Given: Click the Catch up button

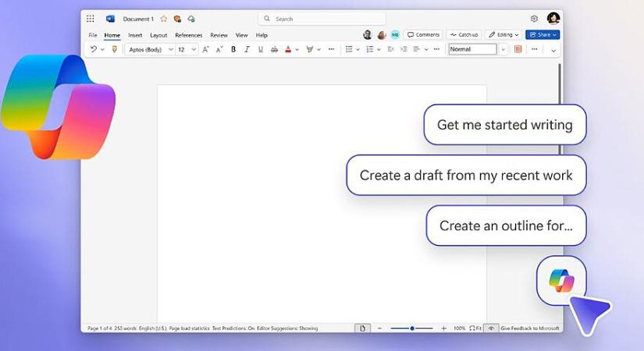Looking at the screenshot, I should point(464,35).
